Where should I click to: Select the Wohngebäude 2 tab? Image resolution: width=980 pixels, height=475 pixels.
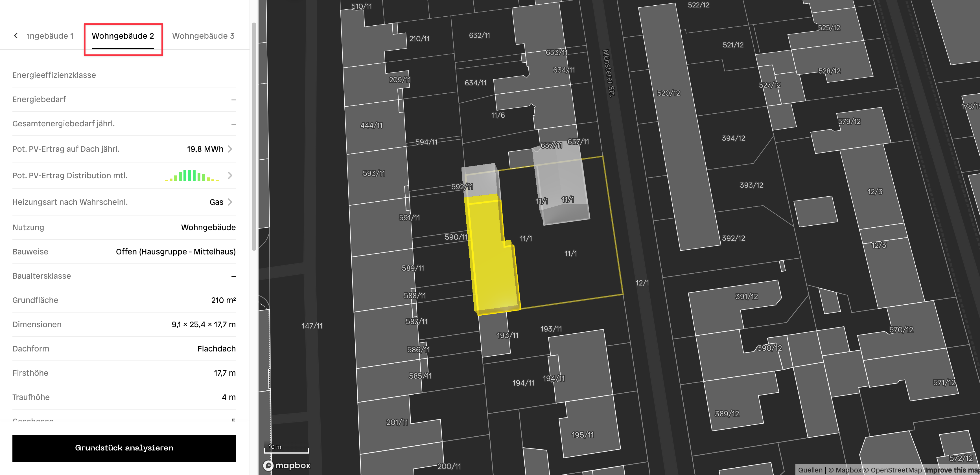coord(123,36)
